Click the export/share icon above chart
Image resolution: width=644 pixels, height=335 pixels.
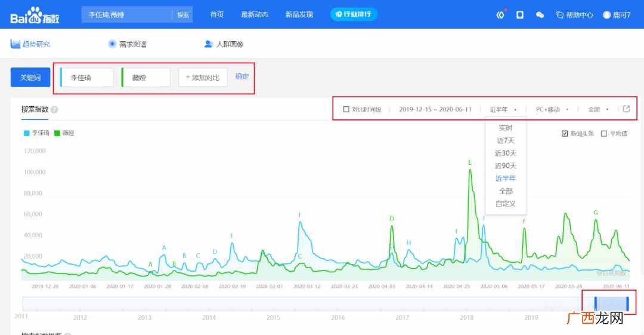tap(626, 109)
